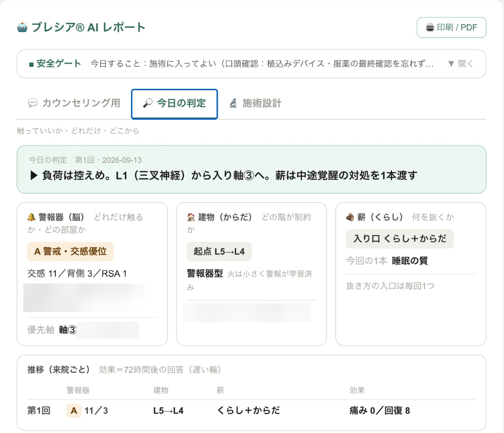Click the 今日すること safety gate summary text
The width and height of the screenshot is (504, 433).
[x=262, y=64]
